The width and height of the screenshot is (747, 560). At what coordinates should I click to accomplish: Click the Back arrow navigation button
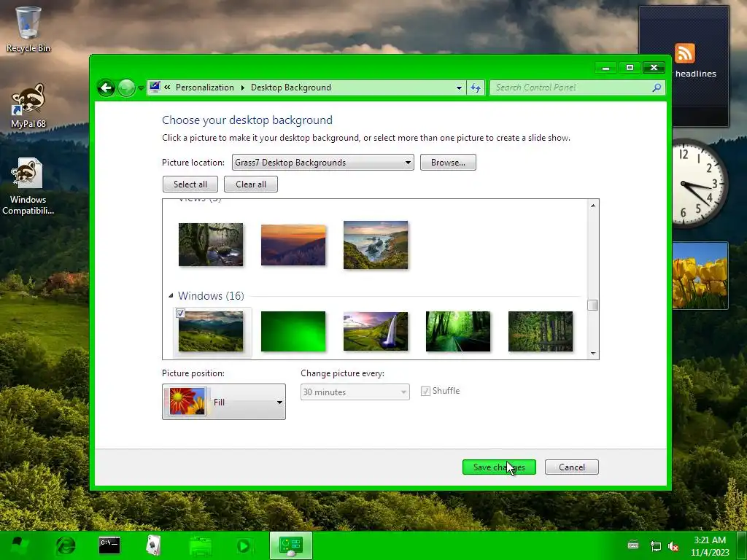pos(107,87)
